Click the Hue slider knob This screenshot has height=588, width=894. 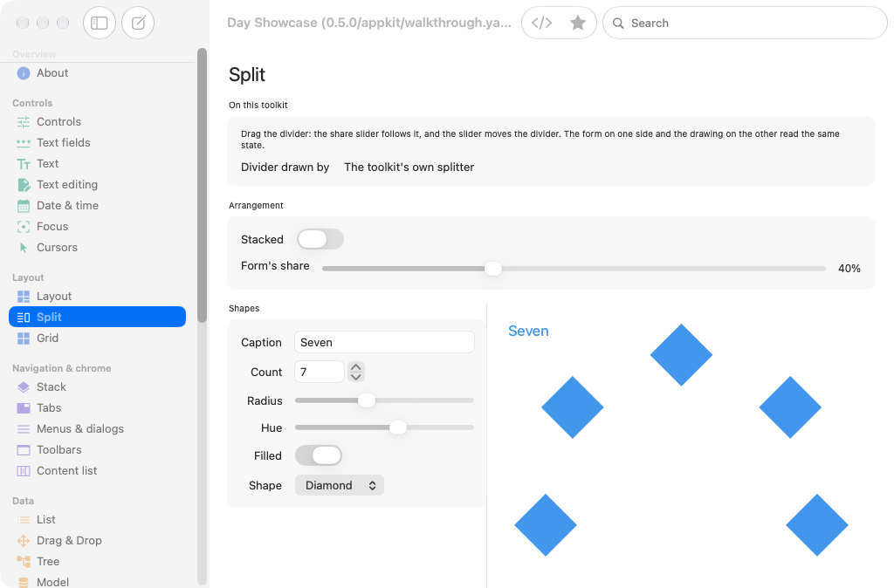(398, 427)
